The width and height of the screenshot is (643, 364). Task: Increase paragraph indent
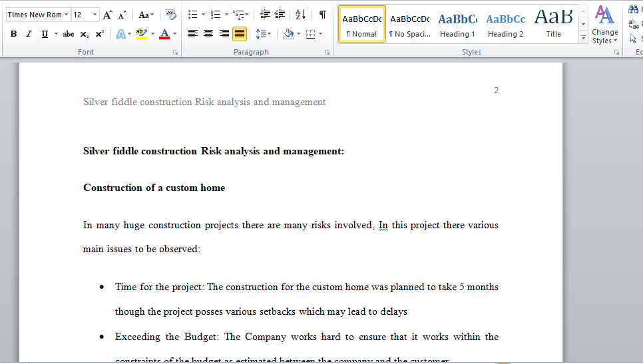coord(280,15)
